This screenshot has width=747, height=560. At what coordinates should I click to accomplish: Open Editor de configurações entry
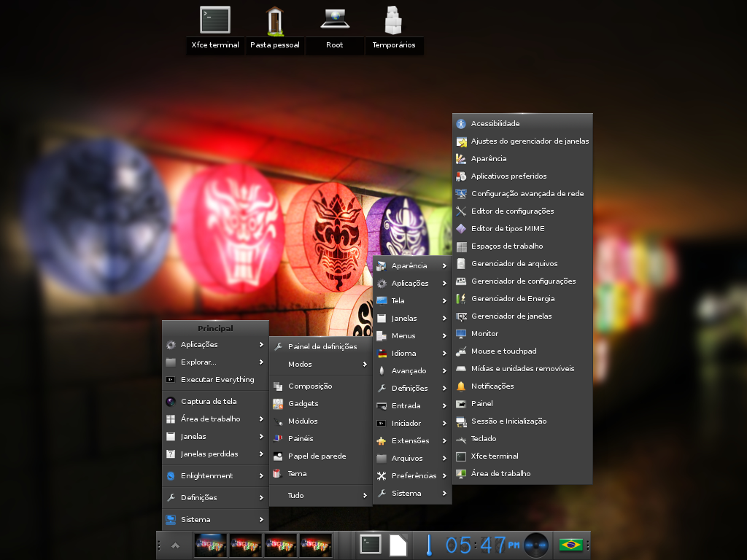(522, 211)
